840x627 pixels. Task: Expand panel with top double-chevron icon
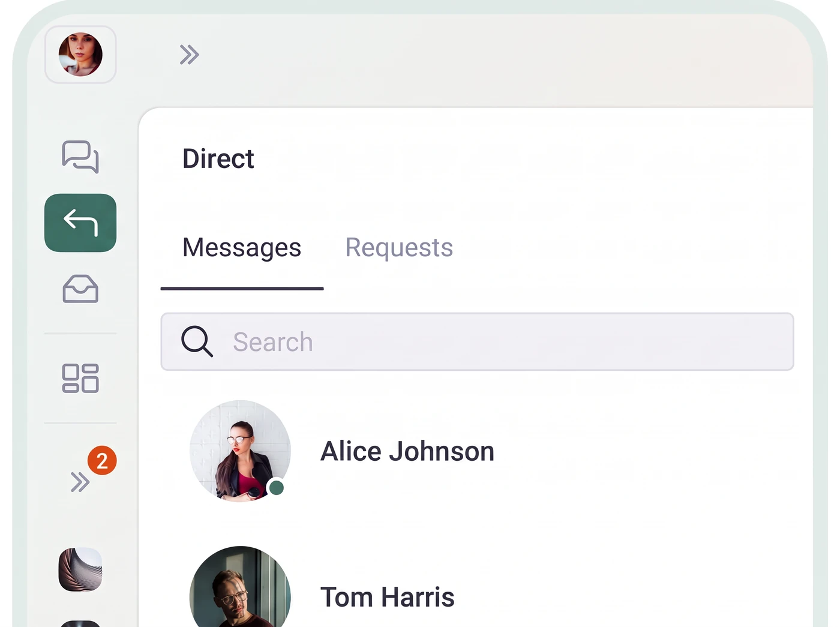pyautogui.click(x=189, y=55)
